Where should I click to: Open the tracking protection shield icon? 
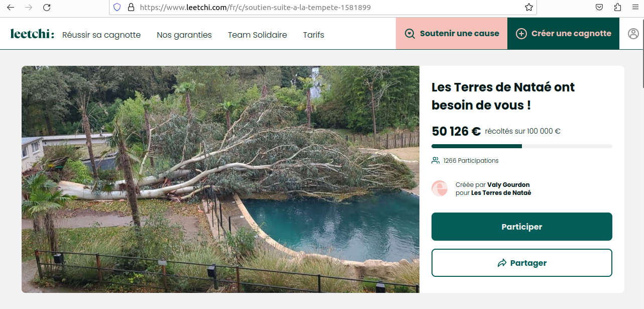point(117,8)
